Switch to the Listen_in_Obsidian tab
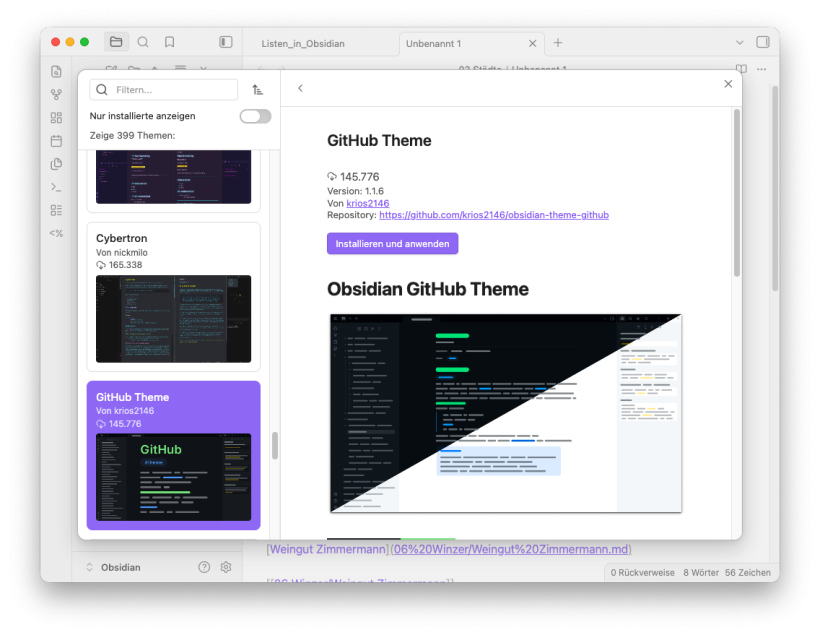820x635 pixels. coord(303,43)
